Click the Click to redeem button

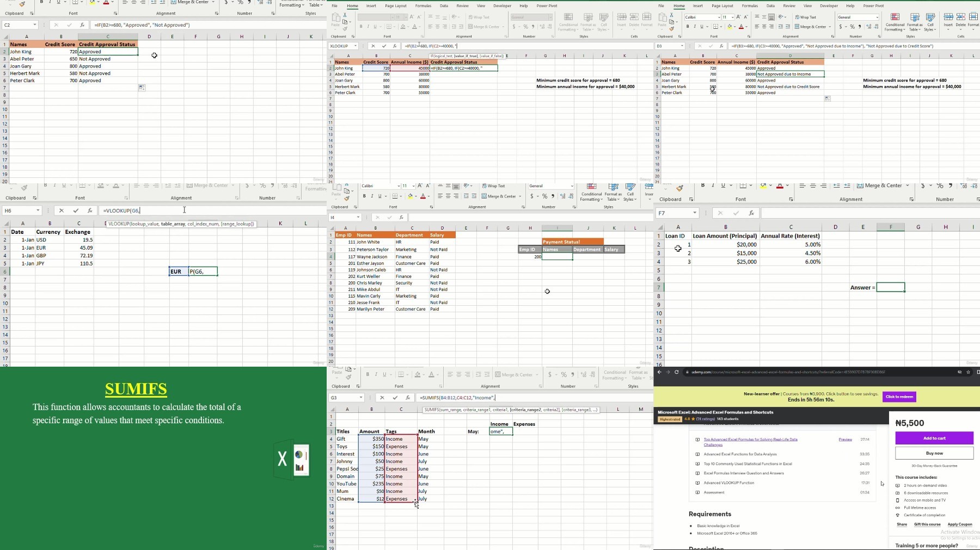pyautogui.click(x=899, y=397)
